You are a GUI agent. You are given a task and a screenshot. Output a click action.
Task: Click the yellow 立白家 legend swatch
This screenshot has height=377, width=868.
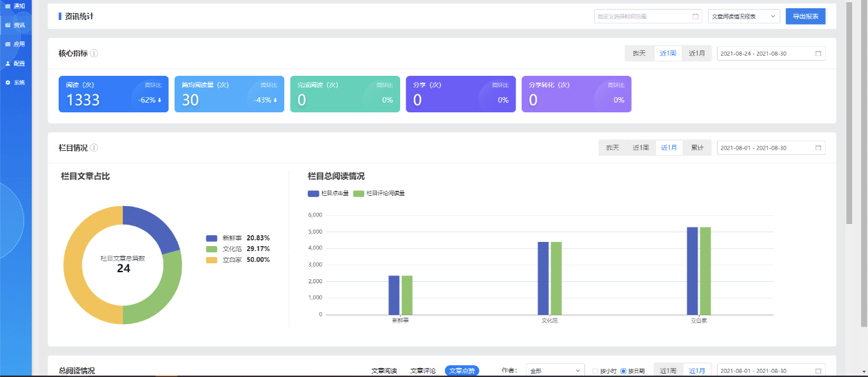coord(211,260)
